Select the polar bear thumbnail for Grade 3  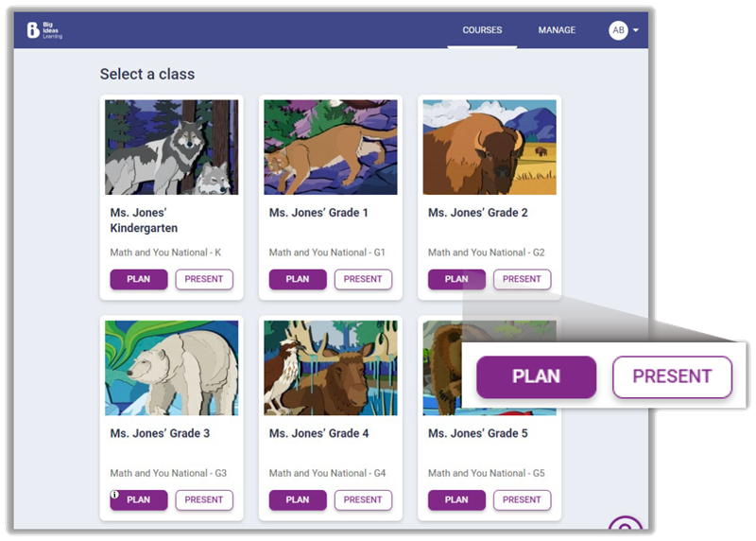pos(172,368)
